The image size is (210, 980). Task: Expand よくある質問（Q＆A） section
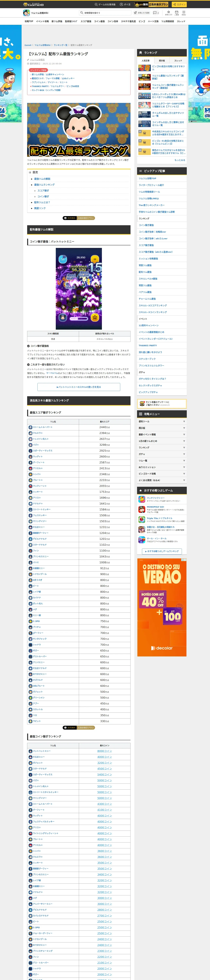pyautogui.click(x=162, y=480)
